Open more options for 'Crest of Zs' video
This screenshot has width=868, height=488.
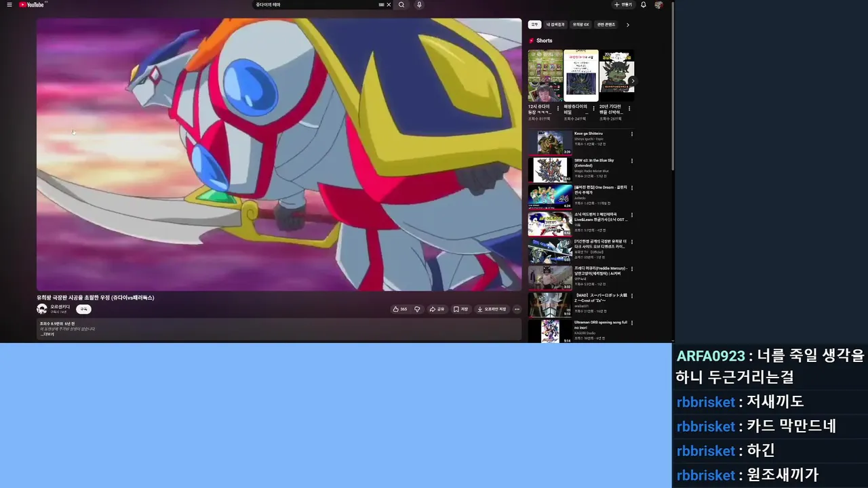(x=632, y=296)
